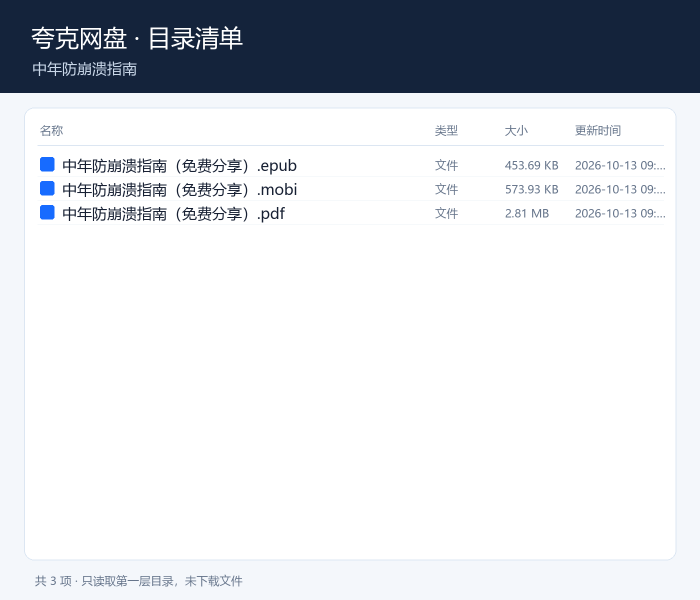
Task: Click the 更新时间 column header
Action: tap(598, 130)
